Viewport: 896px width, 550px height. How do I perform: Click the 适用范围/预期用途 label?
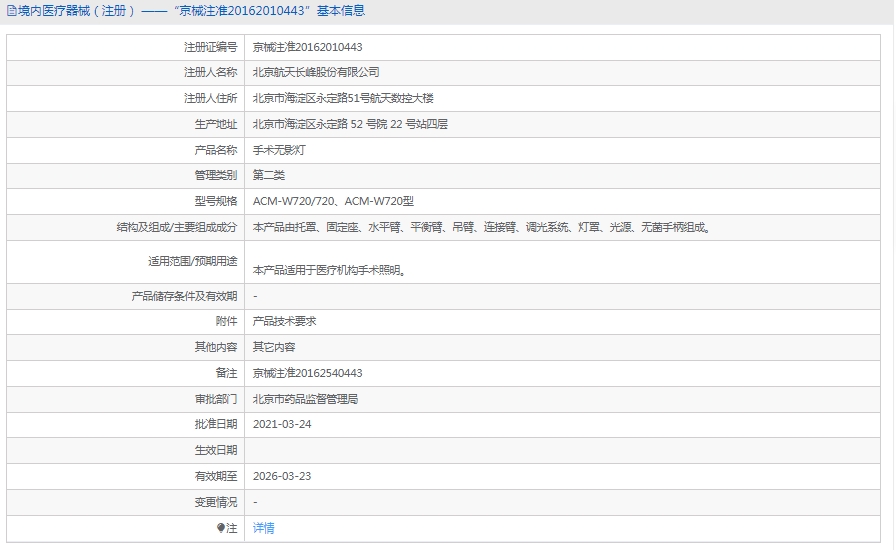pyautogui.click(x=193, y=261)
